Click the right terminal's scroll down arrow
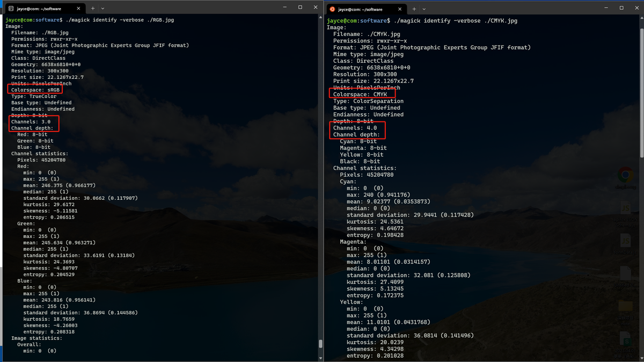The height and width of the screenshot is (362, 644). [642, 358]
